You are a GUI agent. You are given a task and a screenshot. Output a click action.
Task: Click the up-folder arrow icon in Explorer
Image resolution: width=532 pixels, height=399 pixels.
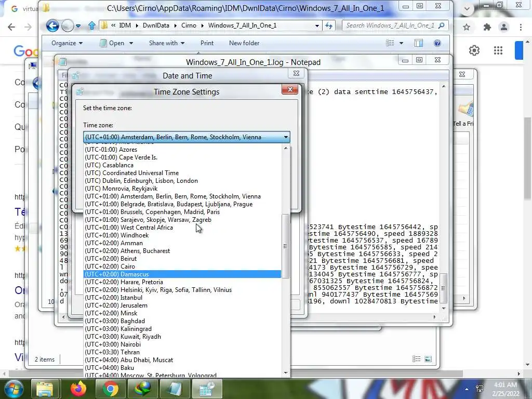click(x=91, y=25)
